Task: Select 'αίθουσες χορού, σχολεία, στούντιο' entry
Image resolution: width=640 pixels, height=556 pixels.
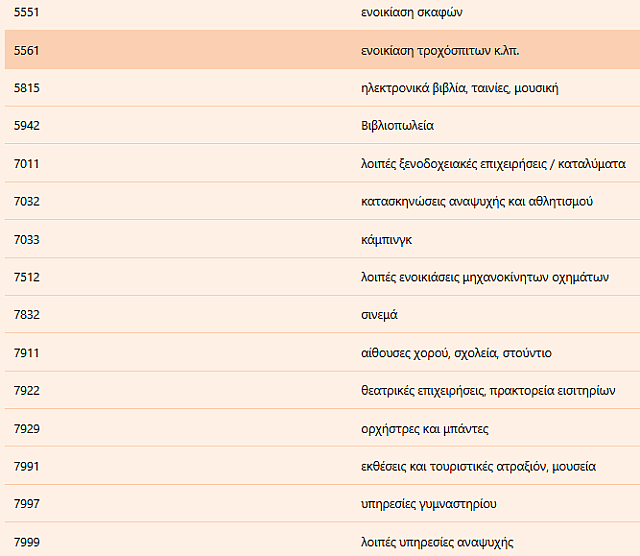Action: (x=456, y=353)
